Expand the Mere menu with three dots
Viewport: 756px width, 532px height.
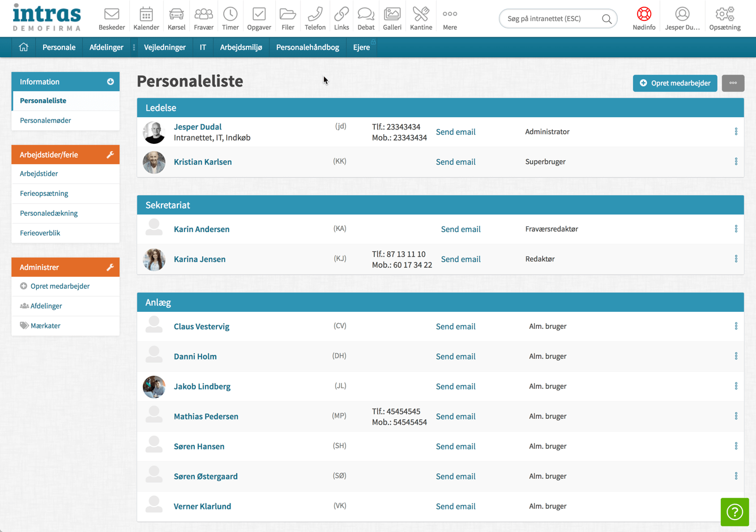pos(450,14)
